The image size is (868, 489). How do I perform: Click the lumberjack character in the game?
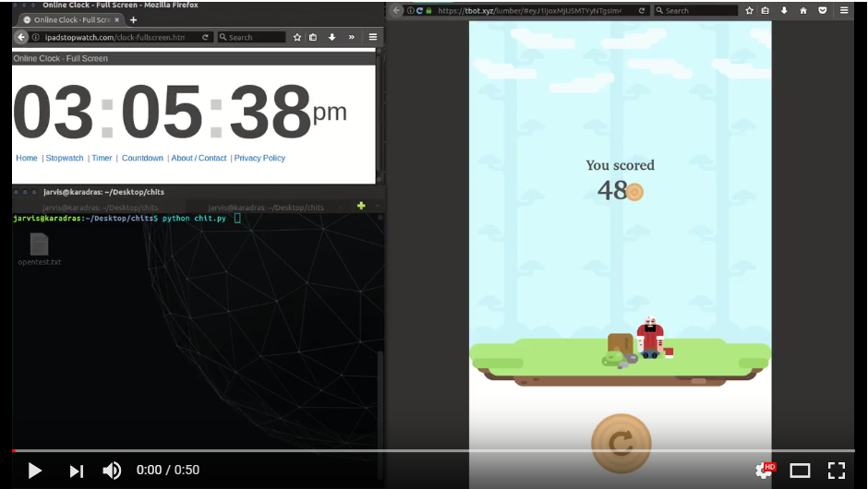coord(650,338)
